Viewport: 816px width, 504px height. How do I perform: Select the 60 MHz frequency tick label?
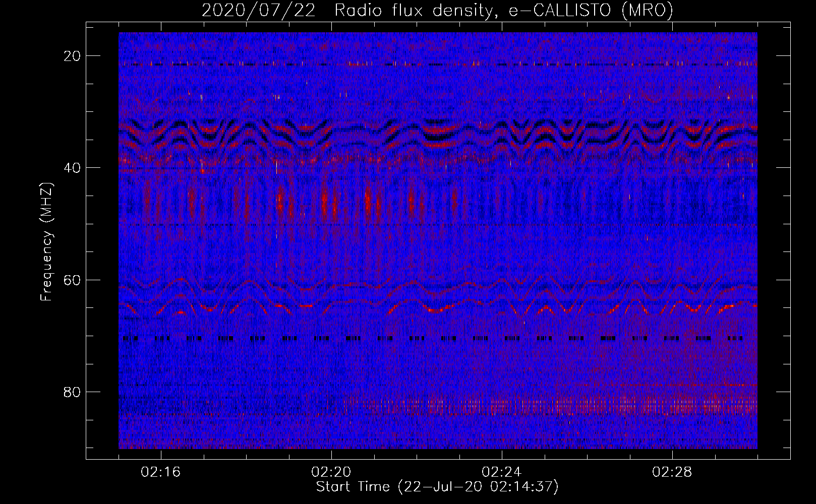click(x=73, y=280)
